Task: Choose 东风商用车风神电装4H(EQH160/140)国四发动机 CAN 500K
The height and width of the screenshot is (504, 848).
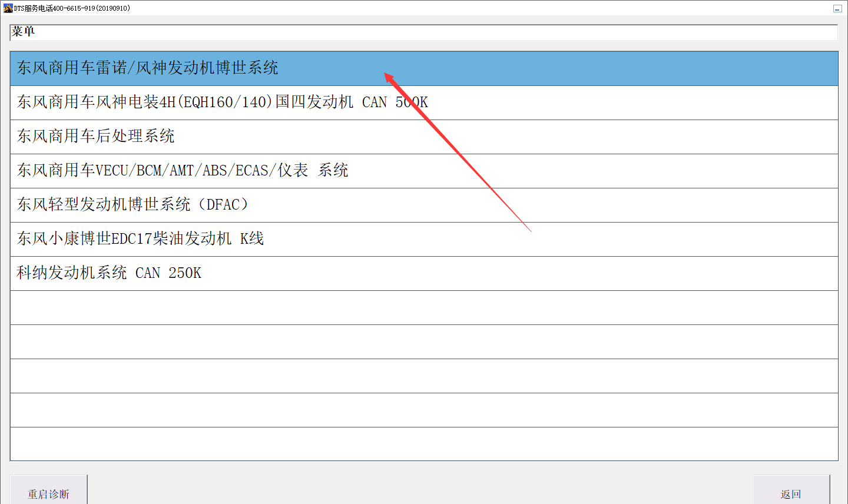Action: pyautogui.click(x=424, y=102)
